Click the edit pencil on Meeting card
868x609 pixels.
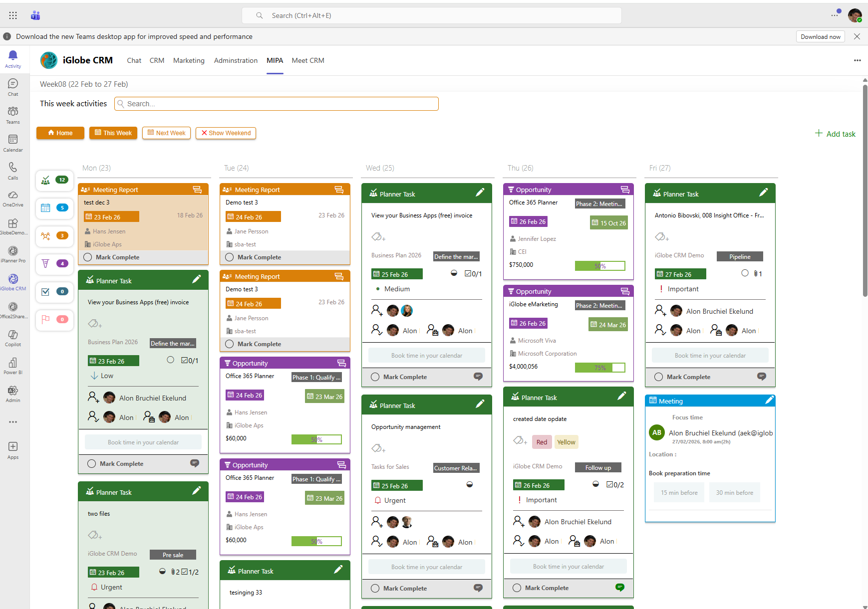(769, 401)
